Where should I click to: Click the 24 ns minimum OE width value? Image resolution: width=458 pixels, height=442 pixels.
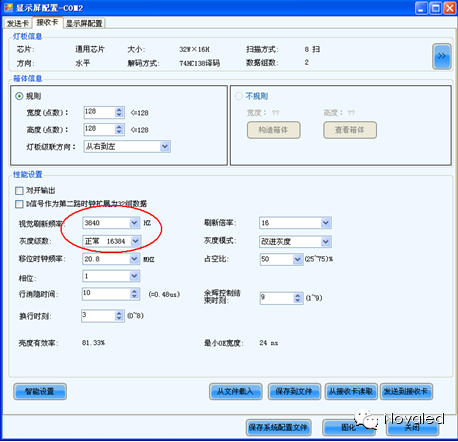coord(269,343)
